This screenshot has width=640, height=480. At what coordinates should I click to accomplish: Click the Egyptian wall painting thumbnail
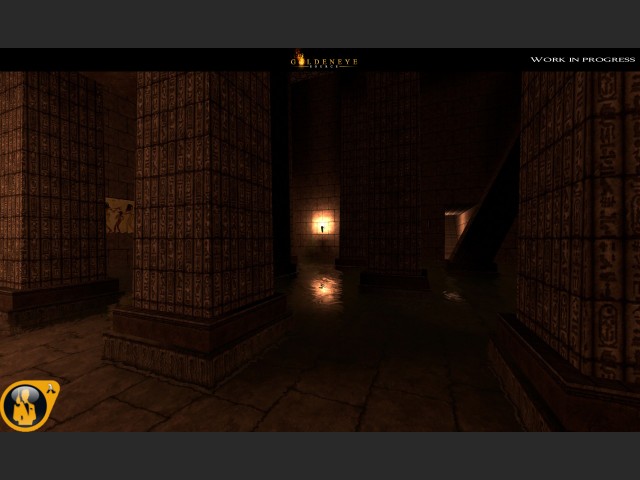click(x=120, y=216)
